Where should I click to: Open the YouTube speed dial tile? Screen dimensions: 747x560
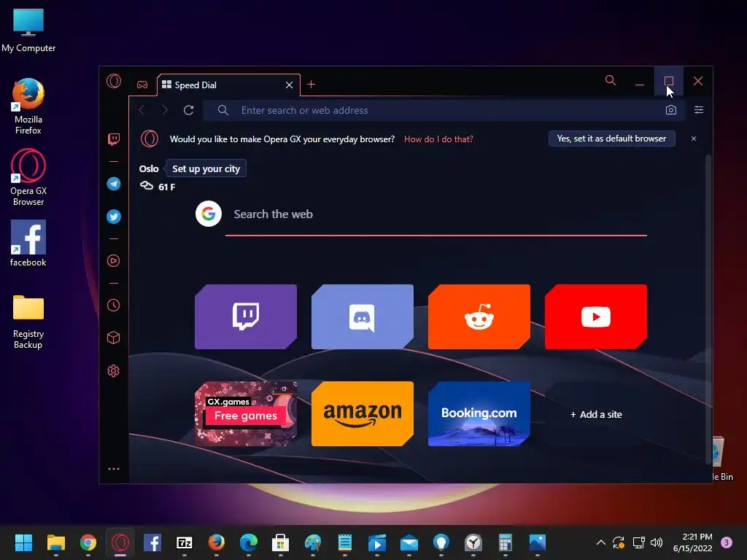click(596, 316)
